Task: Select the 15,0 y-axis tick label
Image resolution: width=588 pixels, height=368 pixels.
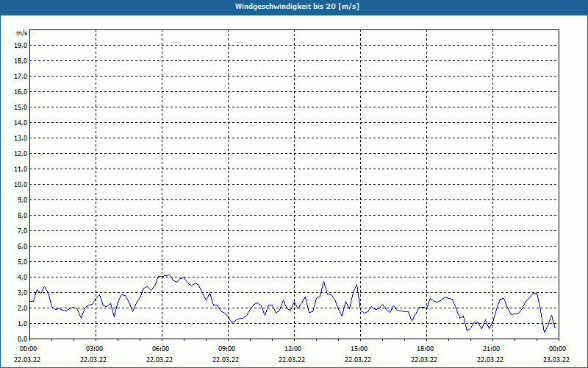Action: tap(21, 107)
